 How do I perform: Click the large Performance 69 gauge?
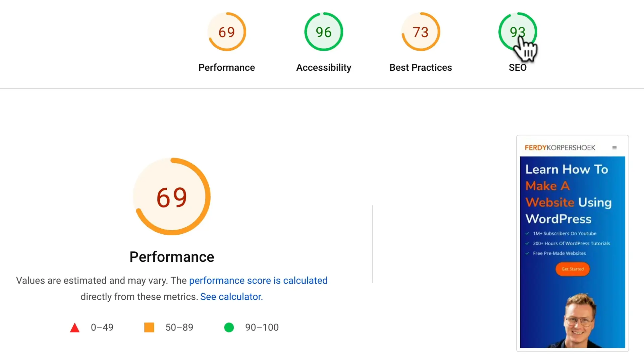point(172,197)
